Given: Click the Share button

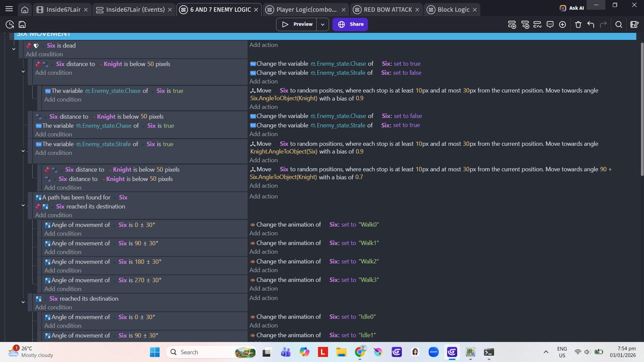Looking at the screenshot, I should tap(350, 24).
